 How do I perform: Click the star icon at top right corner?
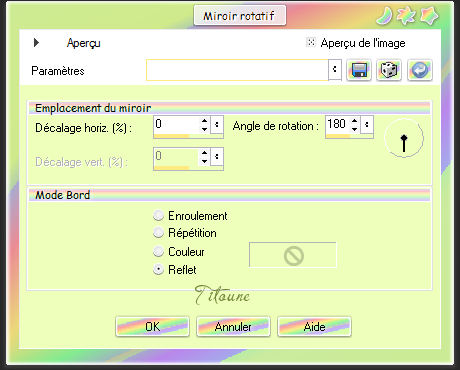(x=430, y=16)
